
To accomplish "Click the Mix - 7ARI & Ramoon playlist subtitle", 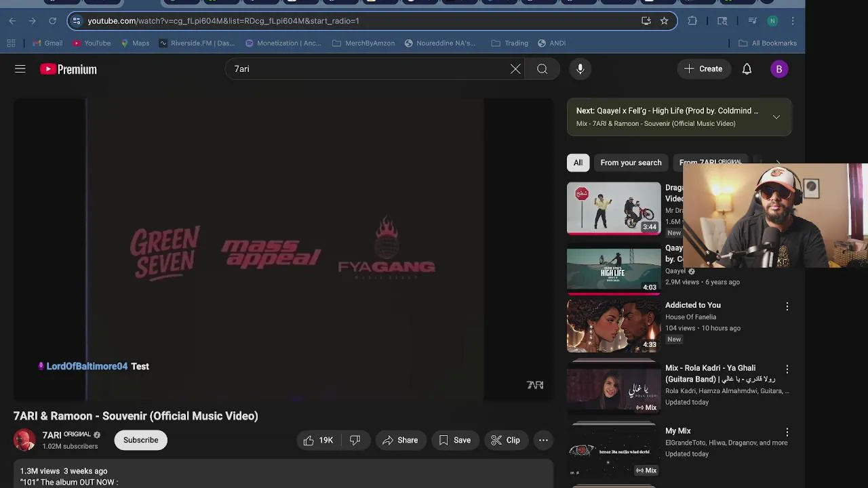I will 656,124.
